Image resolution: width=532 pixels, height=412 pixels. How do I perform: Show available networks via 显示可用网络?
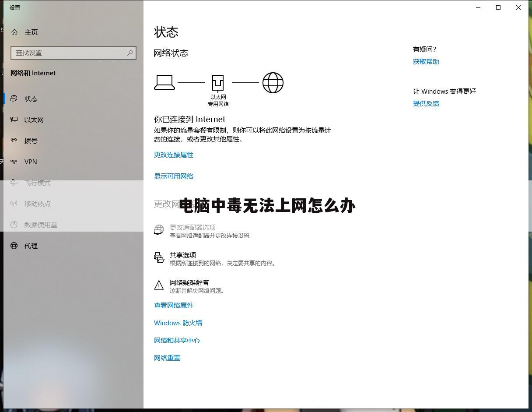pyautogui.click(x=174, y=176)
